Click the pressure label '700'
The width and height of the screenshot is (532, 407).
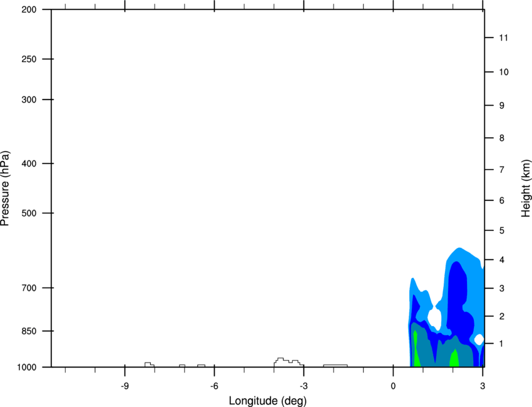(x=29, y=288)
